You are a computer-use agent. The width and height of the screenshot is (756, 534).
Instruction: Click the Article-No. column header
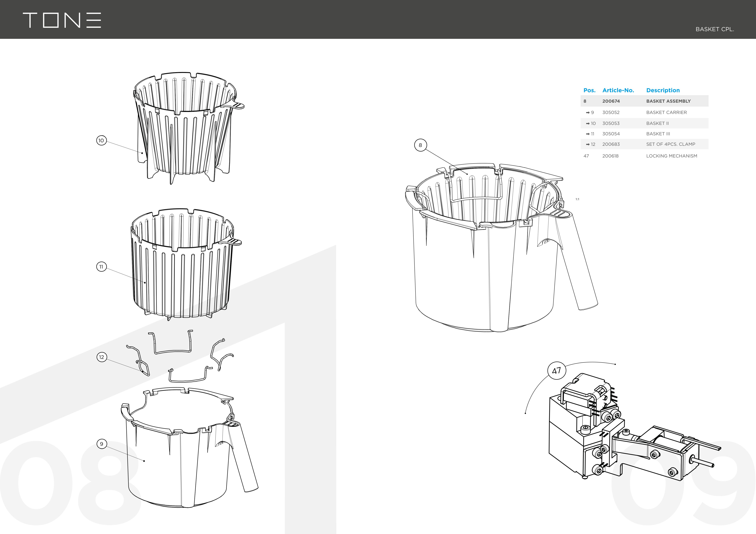618,90
